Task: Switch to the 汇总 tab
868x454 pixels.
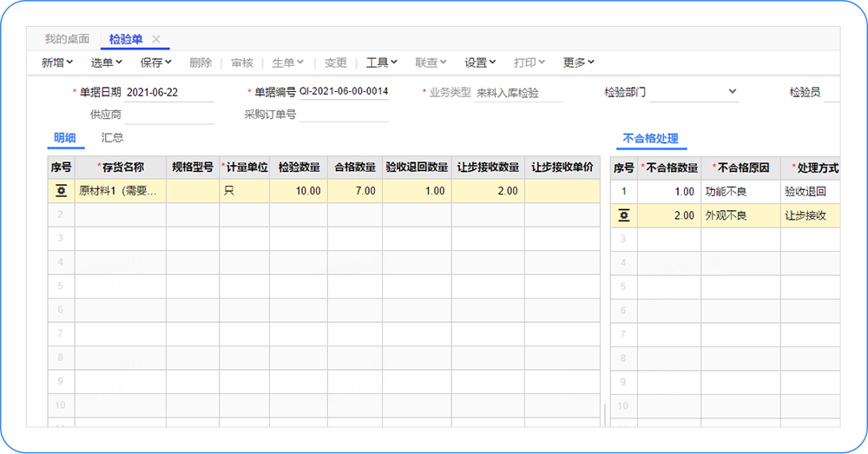Action: [x=112, y=137]
